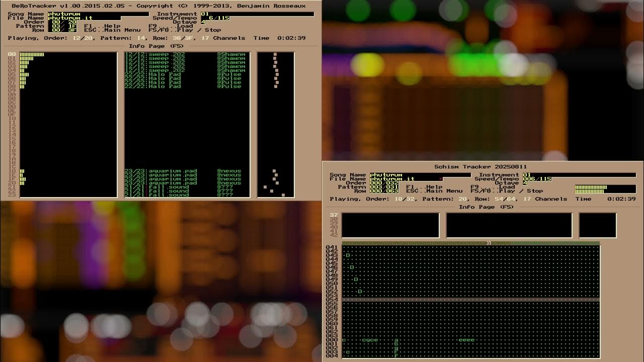Screen dimensions: 644x362
Task: Click the Instrument field in BeRoTracker
Action: coord(257,14)
